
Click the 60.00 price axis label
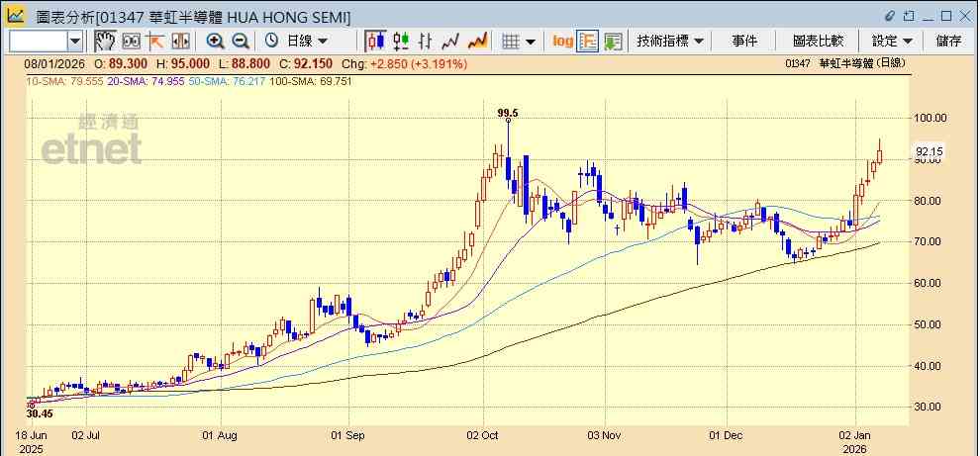930,283
